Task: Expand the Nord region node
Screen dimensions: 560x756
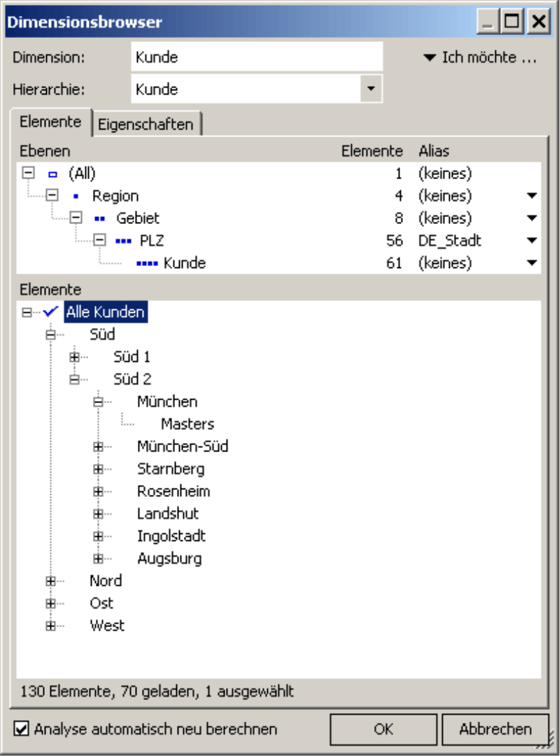Action: [50, 581]
